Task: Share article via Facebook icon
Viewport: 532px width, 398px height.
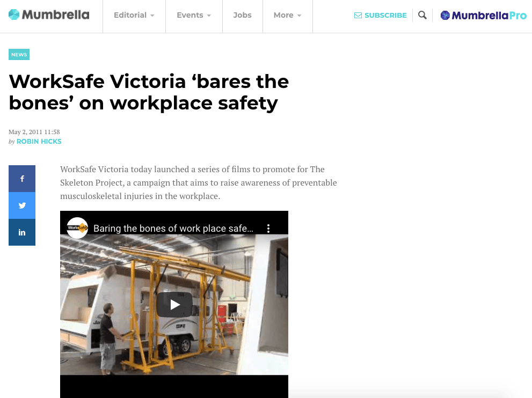Action: coord(22,179)
